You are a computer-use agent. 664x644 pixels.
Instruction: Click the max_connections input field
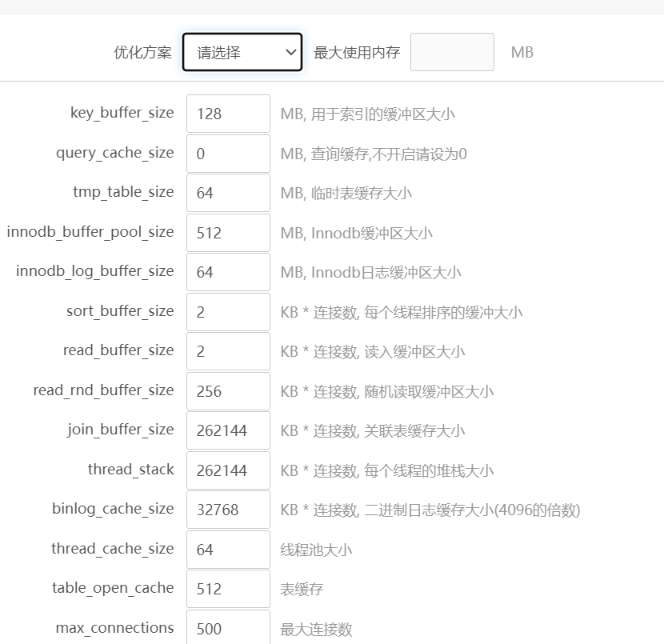pyautogui.click(x=228, y=627)
